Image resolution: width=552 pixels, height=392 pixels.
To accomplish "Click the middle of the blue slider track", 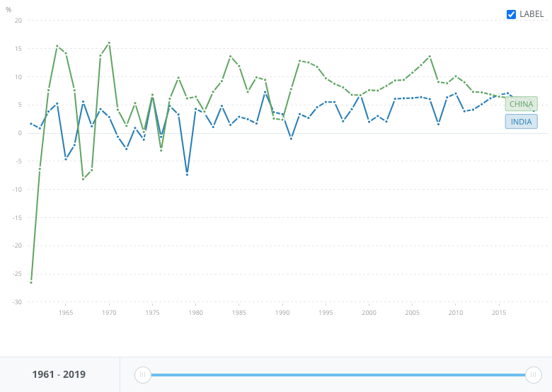I will click(338, 374).
